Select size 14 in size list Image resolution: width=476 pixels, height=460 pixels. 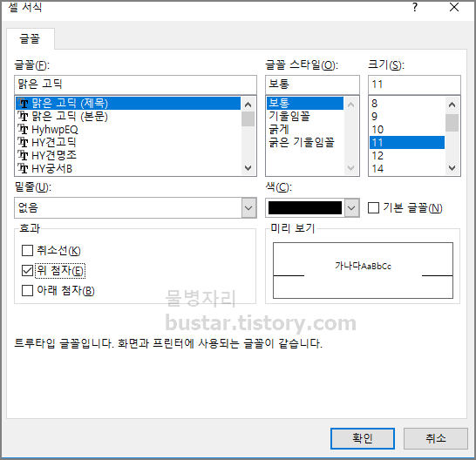tap(407, 168)
